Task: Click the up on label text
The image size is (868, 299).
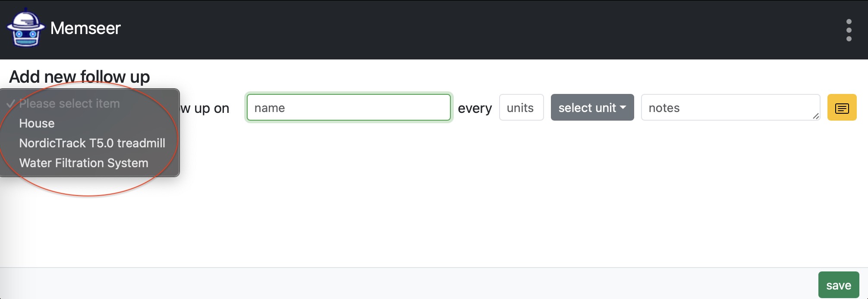Action: tap(211, 108)
